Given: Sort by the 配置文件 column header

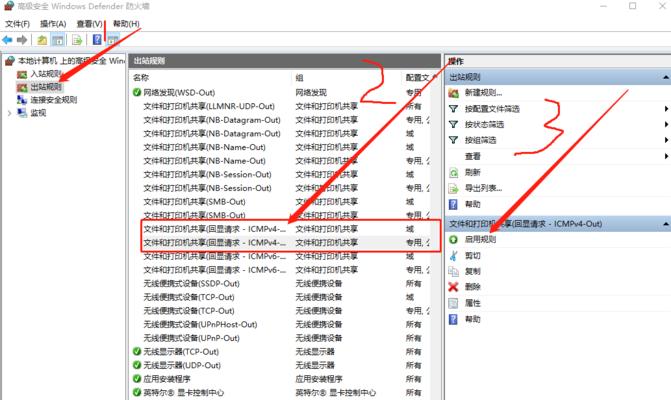Looking at the screenshot, I should click(418, 77).
